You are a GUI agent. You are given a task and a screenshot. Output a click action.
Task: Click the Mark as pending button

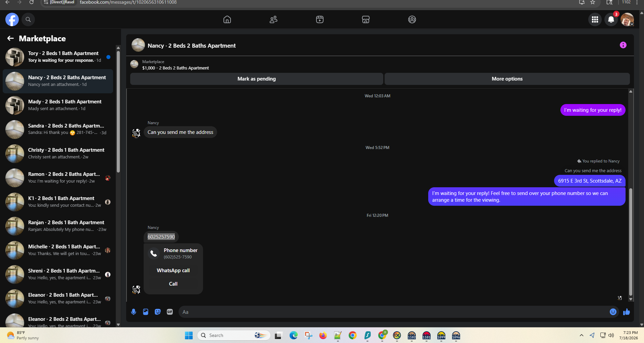257,79
